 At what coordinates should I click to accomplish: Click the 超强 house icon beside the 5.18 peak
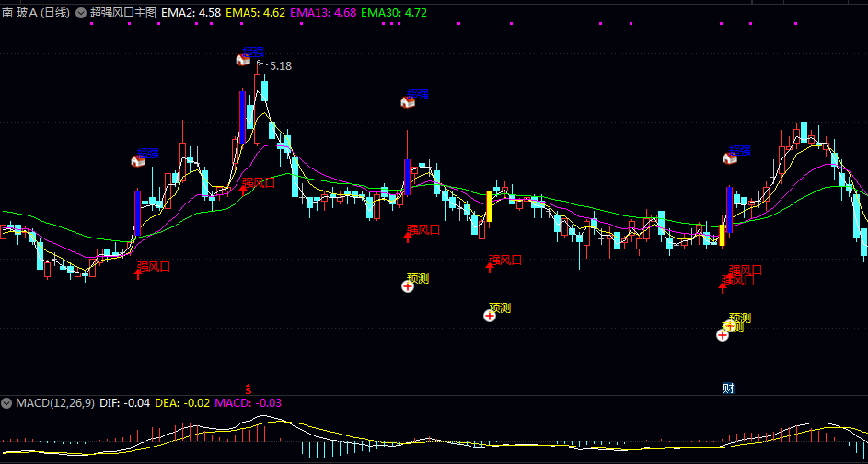click(243, 59)
